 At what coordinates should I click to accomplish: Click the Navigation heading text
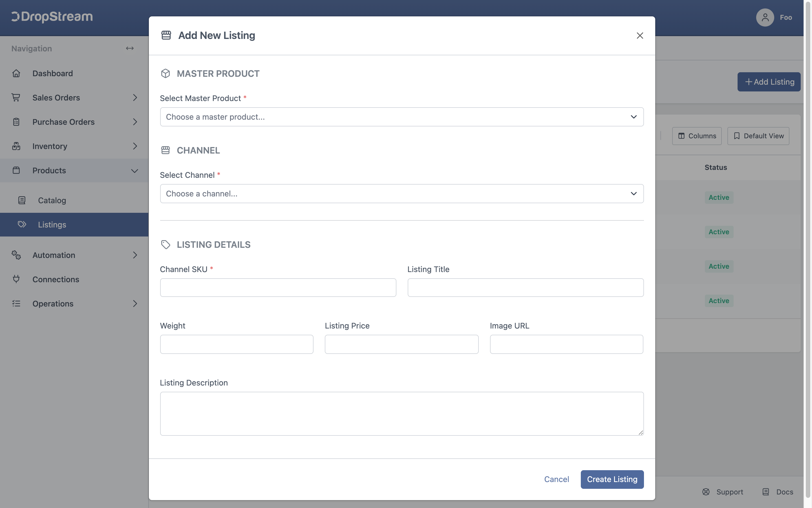32,48
